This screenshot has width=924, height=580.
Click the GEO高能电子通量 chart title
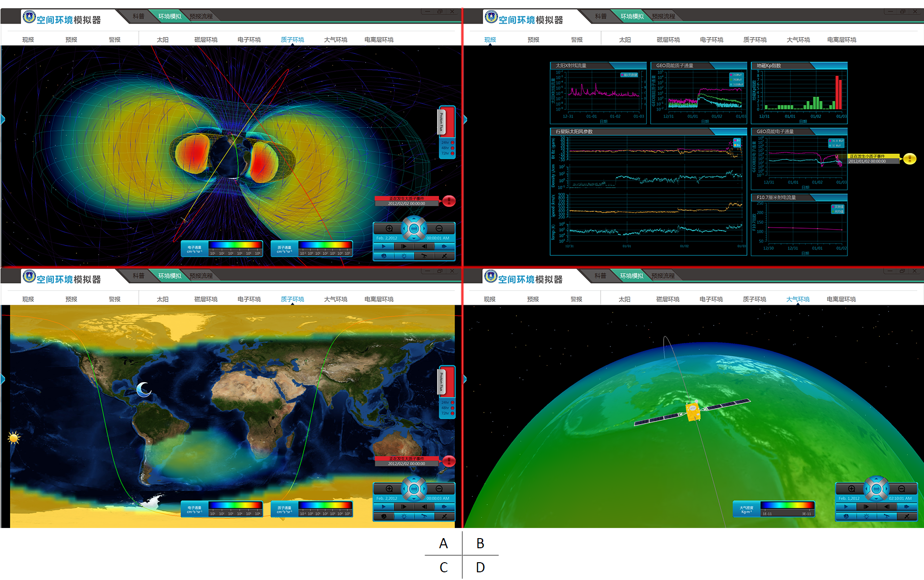click(775, 131)
